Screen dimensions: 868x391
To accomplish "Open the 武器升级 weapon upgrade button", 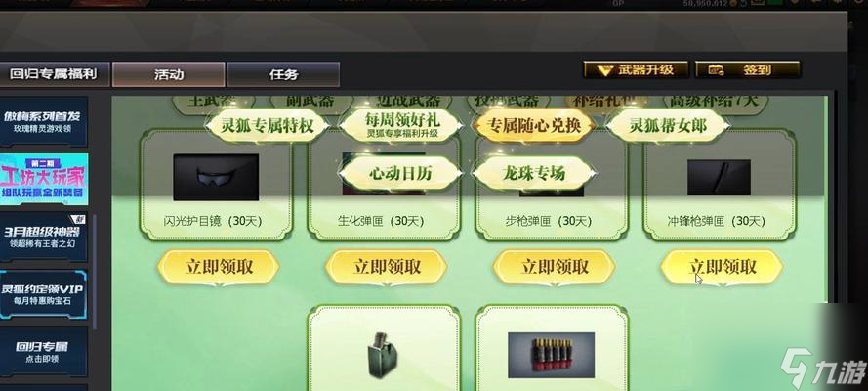I will tap(636, 70).
